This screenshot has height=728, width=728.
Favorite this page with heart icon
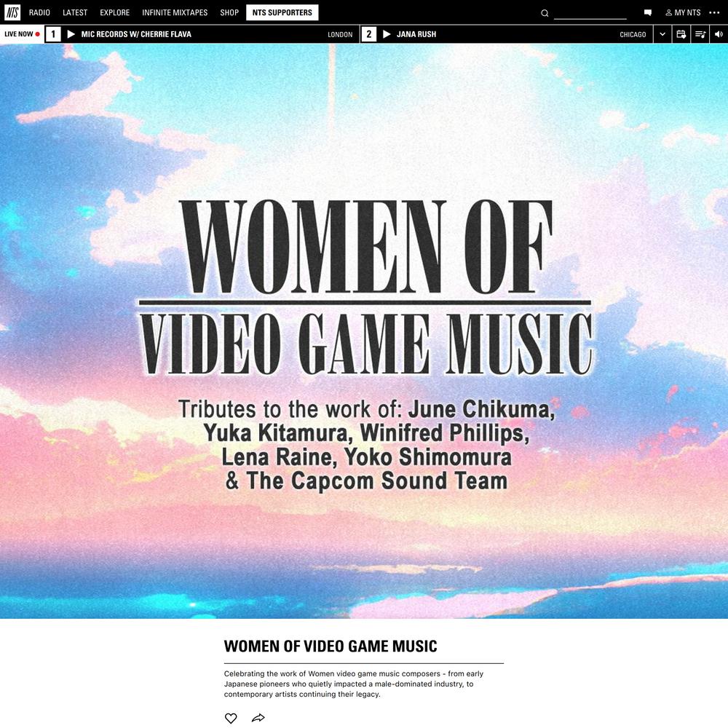click(231, 718)
